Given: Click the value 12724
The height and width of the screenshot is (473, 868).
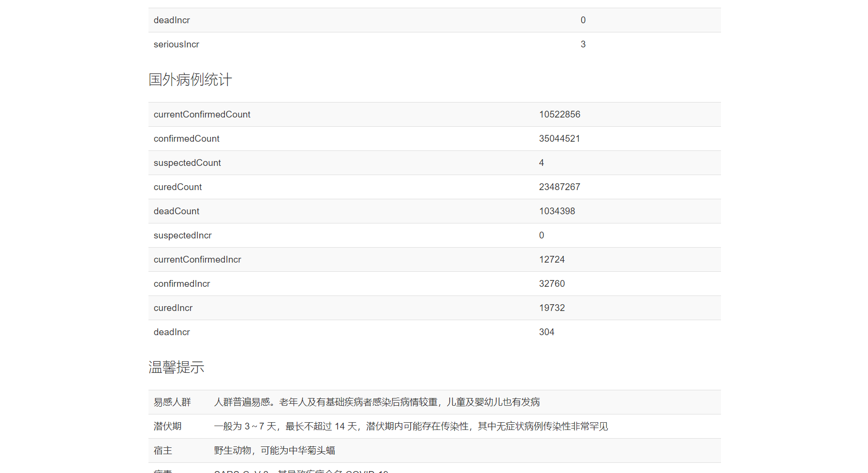Looking at the screenshot, I should click(x=552, y=260).
